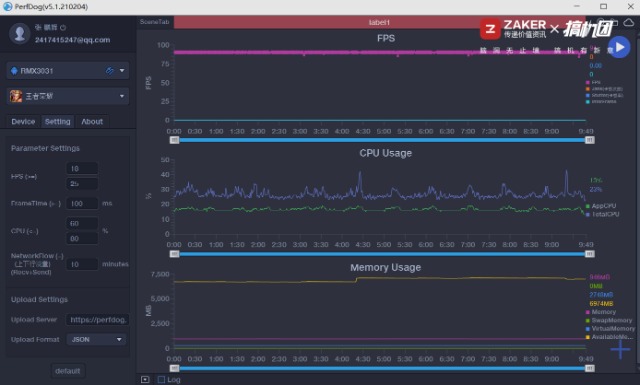Click the default button
The height and width of the screenshot is (385, 640).
68,371
